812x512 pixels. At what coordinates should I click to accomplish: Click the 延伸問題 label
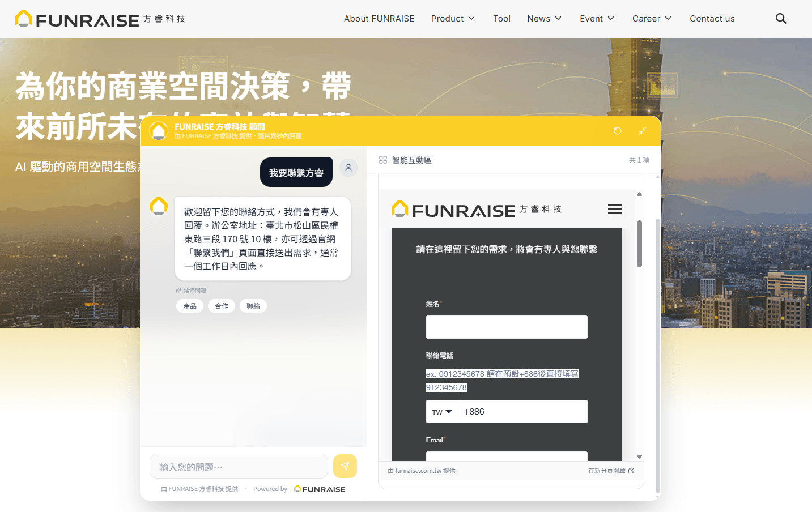[195, 290]
